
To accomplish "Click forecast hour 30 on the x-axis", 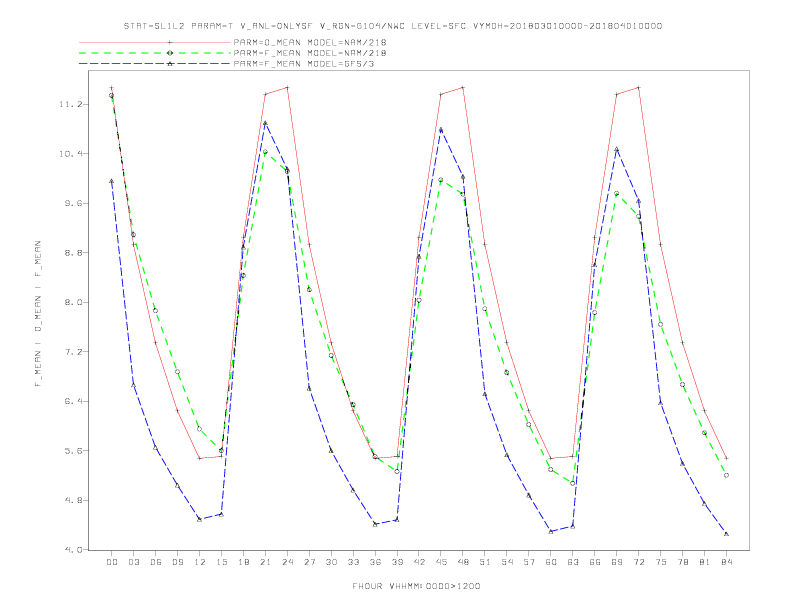I will tap(331, 562).
